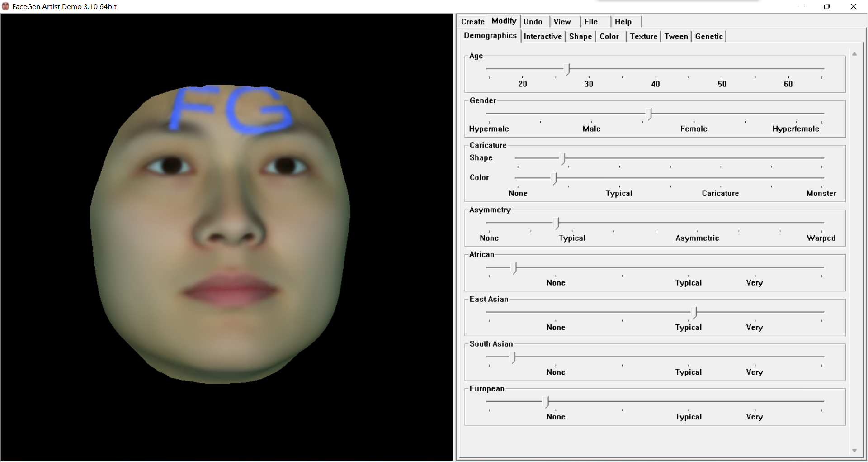Click African track above Typical label
The image size is (868, 462).
689,267
